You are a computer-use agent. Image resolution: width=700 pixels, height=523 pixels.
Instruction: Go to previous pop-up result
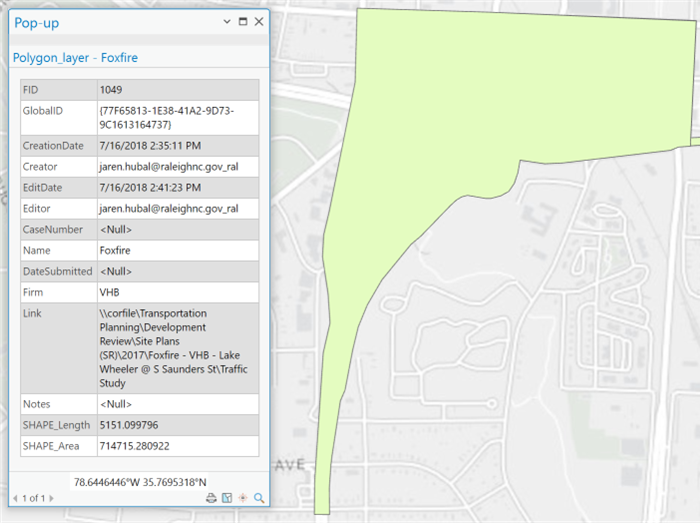[16, 498]
